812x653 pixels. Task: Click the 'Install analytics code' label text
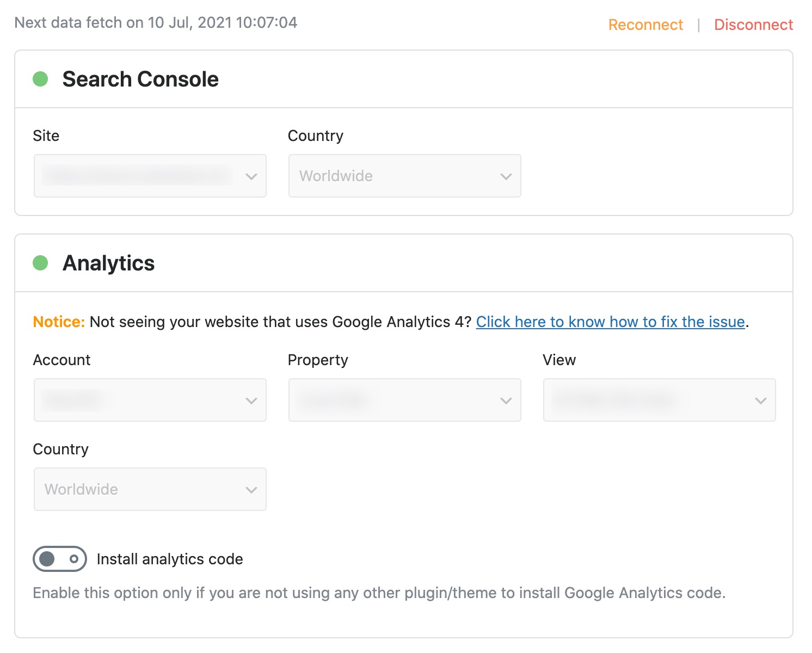point(170,559)
